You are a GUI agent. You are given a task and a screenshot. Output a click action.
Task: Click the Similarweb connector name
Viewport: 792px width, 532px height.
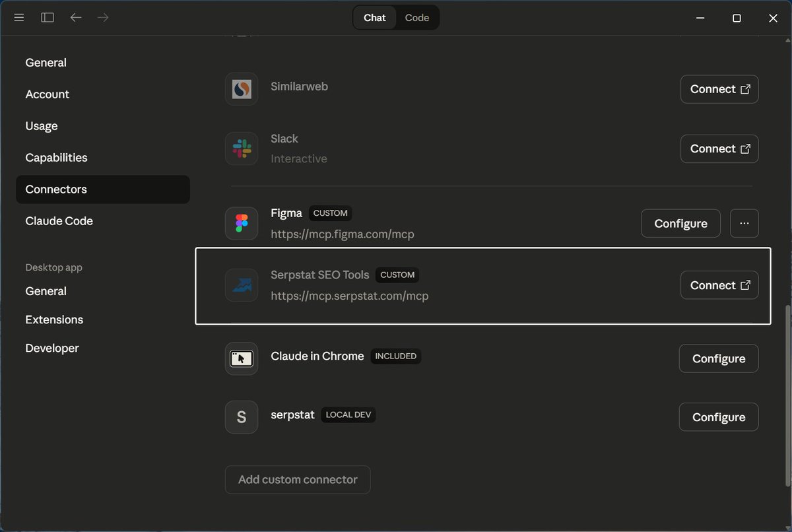[299, 86]
